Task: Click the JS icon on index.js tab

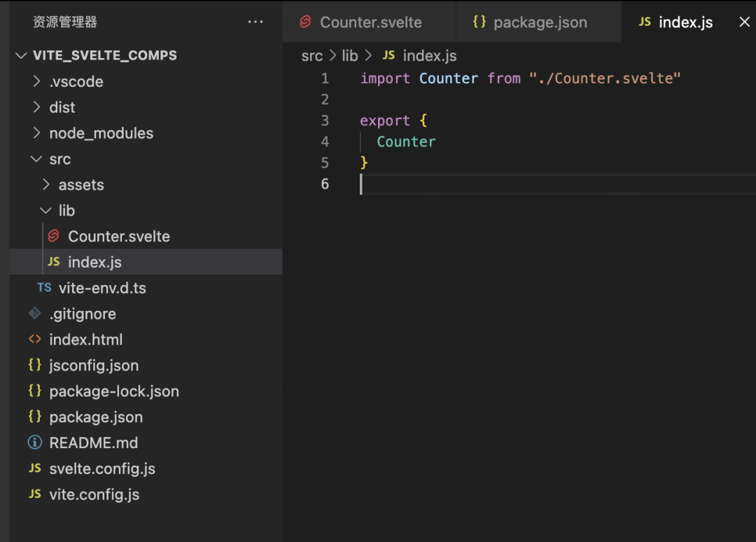Action: 645,22
